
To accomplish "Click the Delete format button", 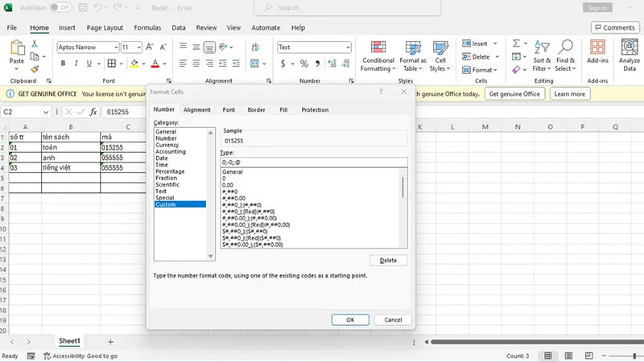I will coord(388,260).
